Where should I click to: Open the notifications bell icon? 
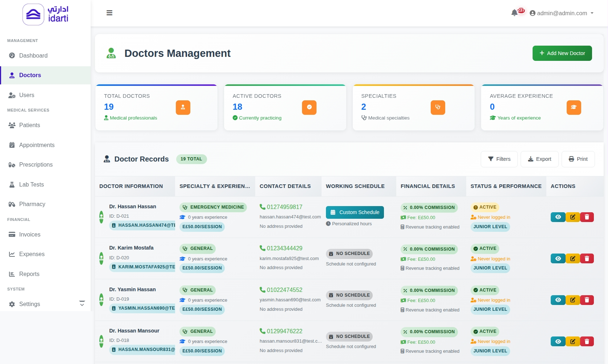(514, 13)
